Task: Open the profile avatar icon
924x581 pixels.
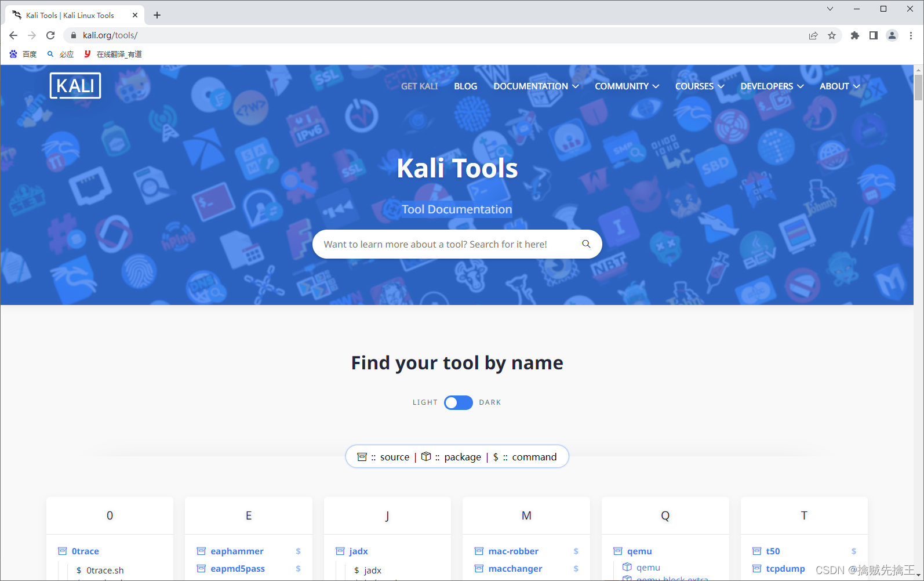Action: [x=892, y=35]
